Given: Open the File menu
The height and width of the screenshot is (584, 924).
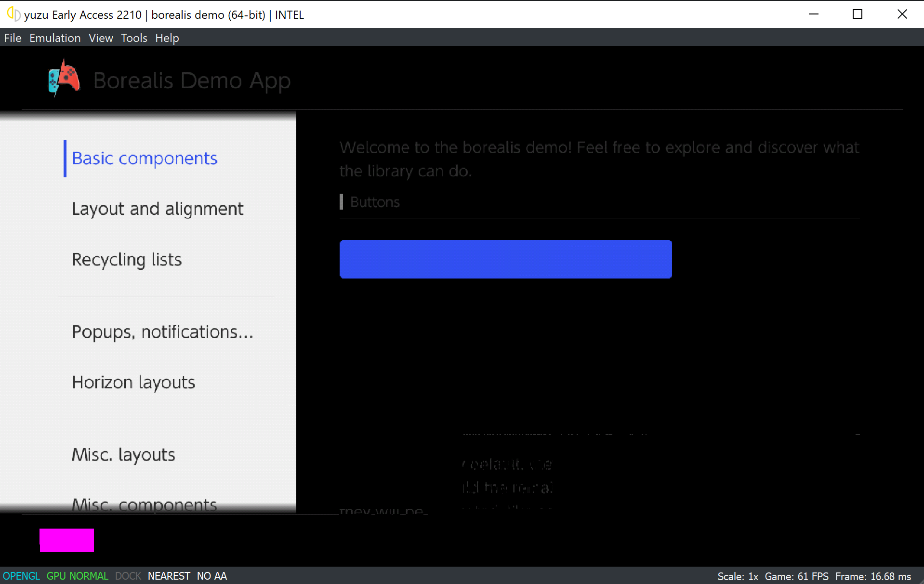Looking at the screenshot, I should (x=13, y=38).
